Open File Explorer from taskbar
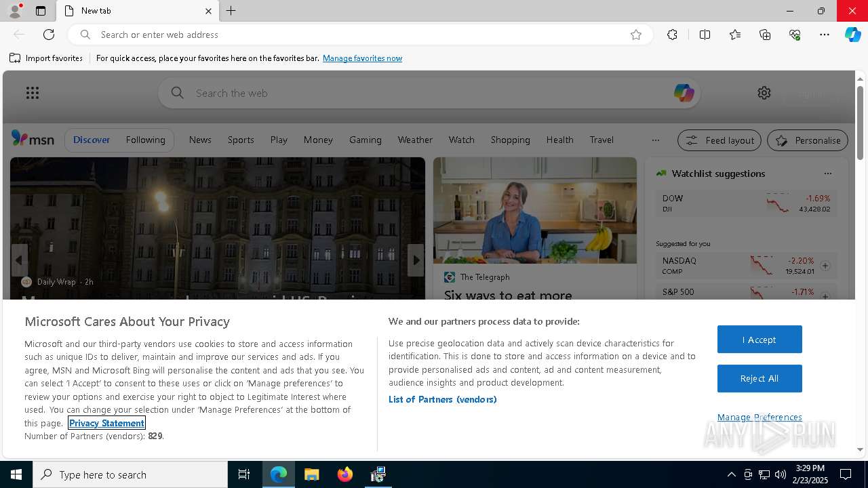 312,474
